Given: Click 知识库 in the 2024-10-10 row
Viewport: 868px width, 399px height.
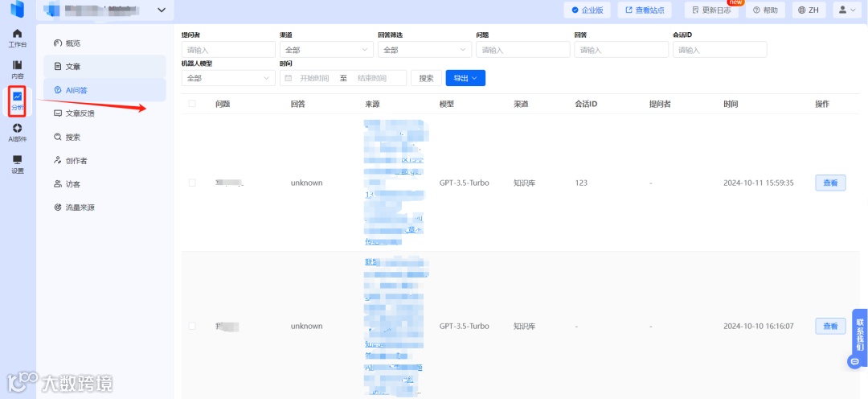Looking at the screenshot, I should [524, 326].
